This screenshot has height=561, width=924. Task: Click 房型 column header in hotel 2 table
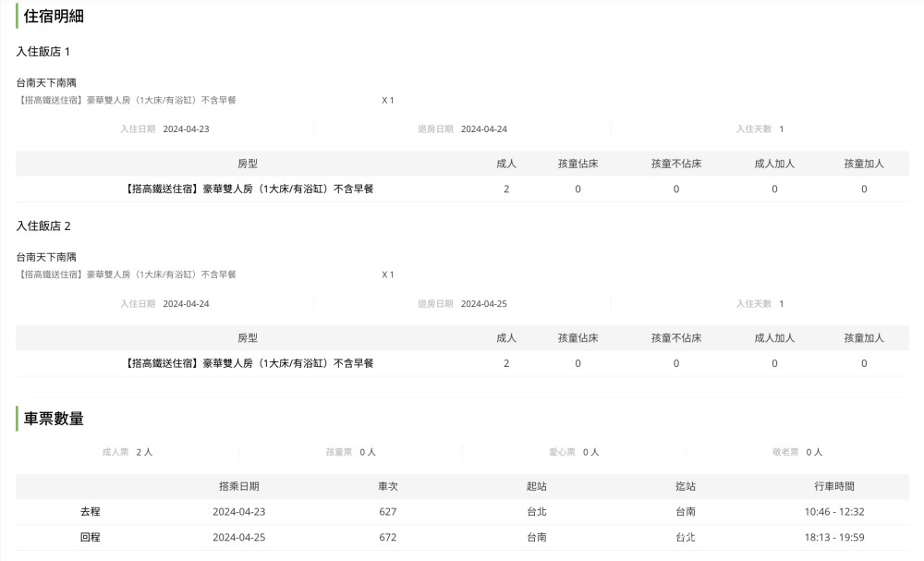248,337
